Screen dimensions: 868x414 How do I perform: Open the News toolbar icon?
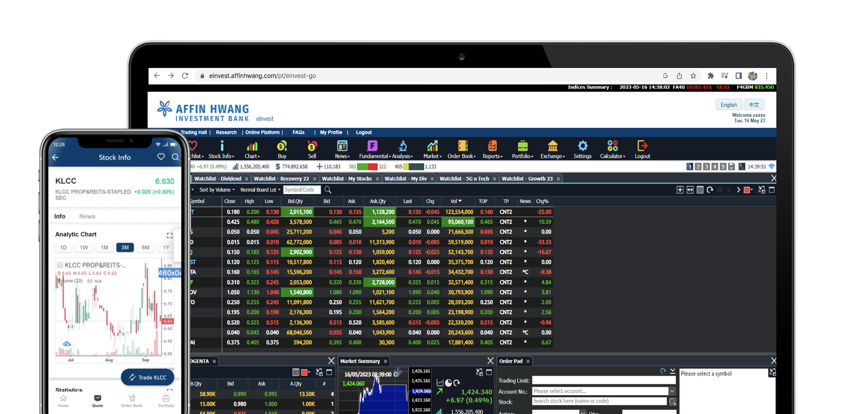click(x=342, y=149)
